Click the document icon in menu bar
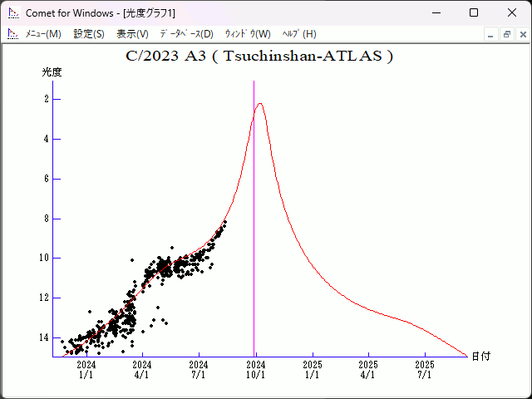The width and height of the screenshot is (532, 399). point(13,34)
